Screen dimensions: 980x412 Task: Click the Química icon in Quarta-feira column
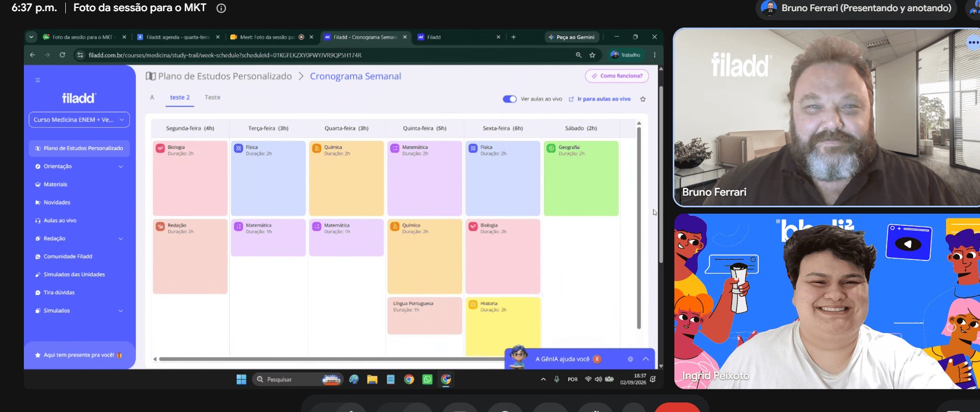coord(317,148)
